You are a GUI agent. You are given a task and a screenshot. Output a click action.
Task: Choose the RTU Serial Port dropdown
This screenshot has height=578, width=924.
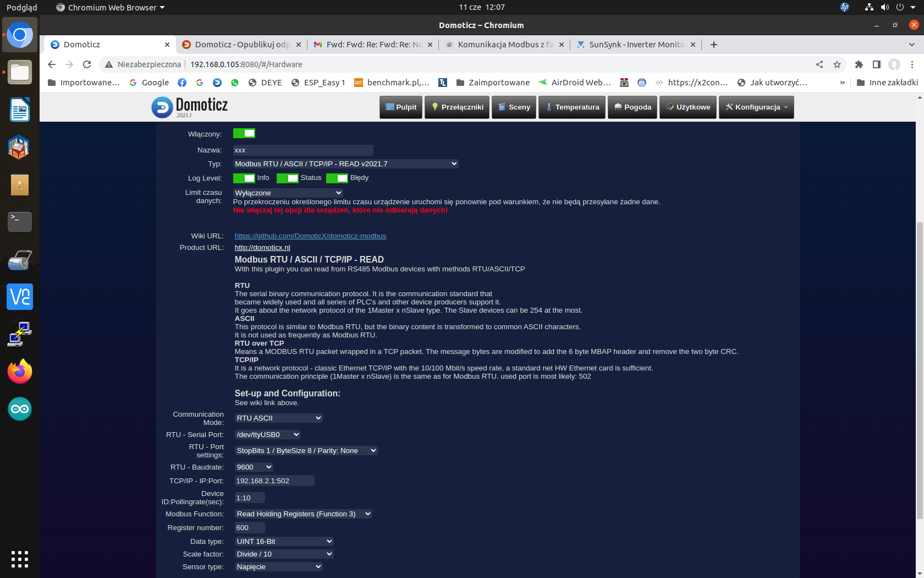[268, 434]
